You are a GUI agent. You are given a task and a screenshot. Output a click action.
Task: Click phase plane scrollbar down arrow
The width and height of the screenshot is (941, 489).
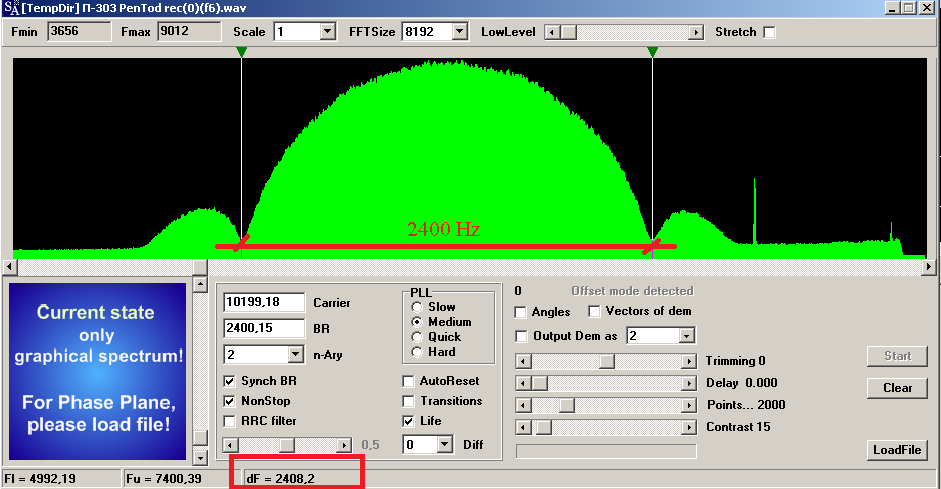pos(200,458)
